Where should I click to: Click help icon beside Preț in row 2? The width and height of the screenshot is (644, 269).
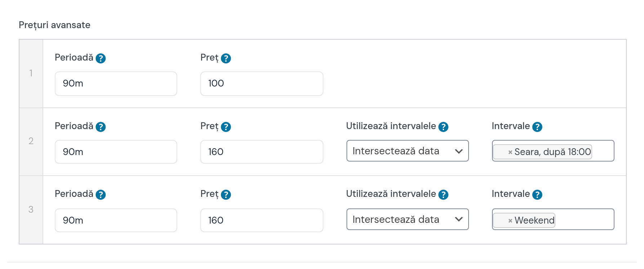pos(226,127)
